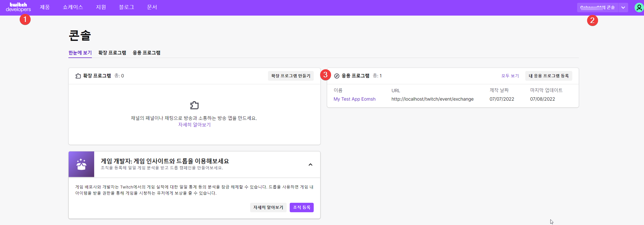644x225 pixels.
Task: Click the 총: 1 applications count
Action: click(377, 76)
